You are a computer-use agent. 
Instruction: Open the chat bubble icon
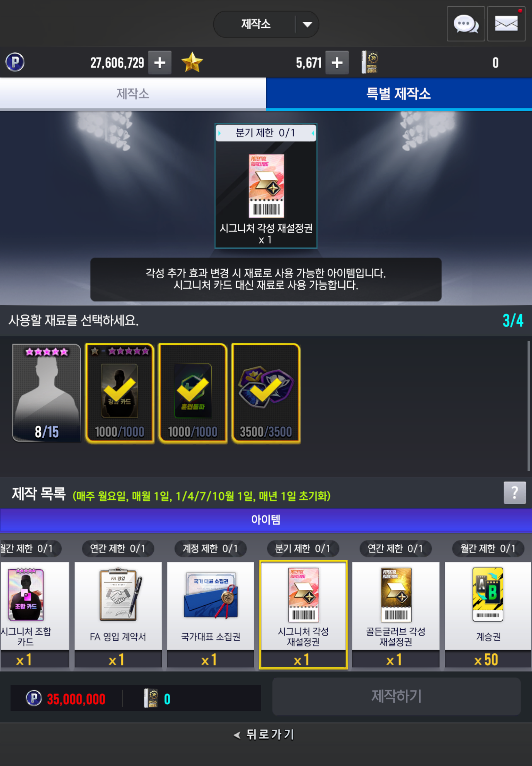tap(465, 24)
